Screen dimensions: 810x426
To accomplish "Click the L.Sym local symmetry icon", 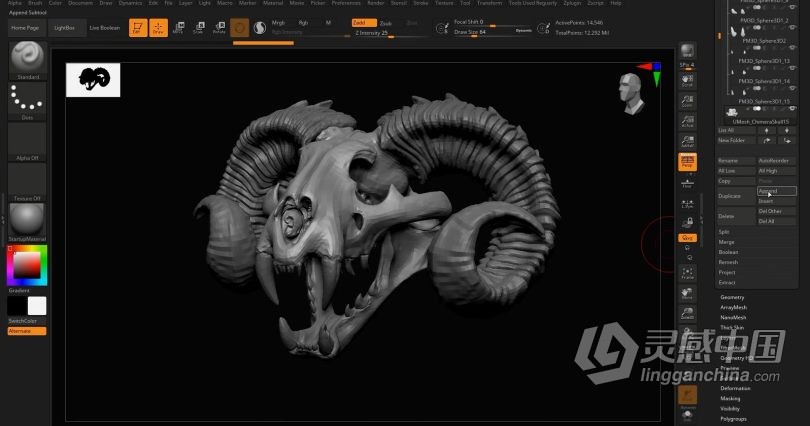I will (687, 204).
